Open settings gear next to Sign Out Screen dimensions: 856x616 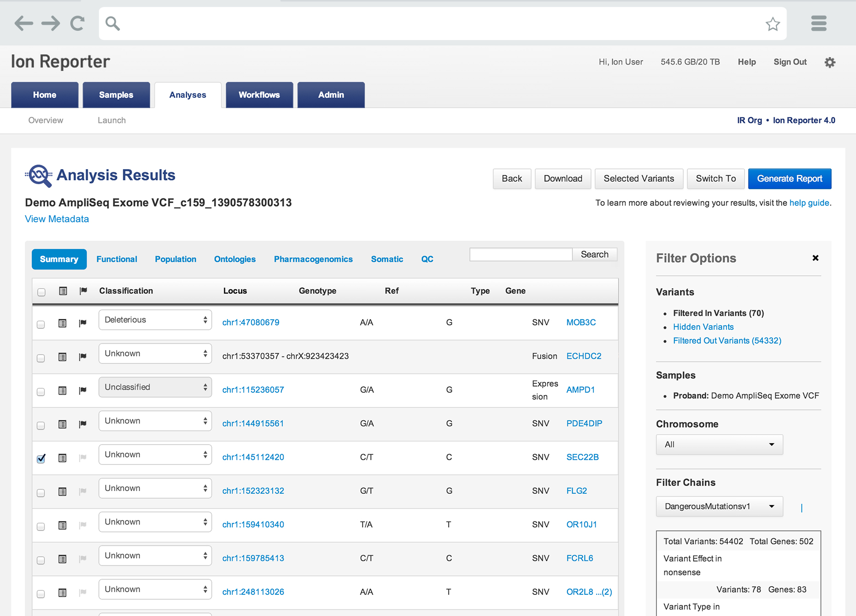tap(830, 62)
